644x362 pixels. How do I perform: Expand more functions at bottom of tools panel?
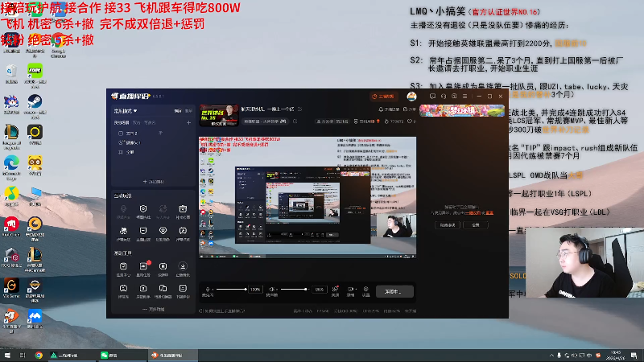pos(153,309)
